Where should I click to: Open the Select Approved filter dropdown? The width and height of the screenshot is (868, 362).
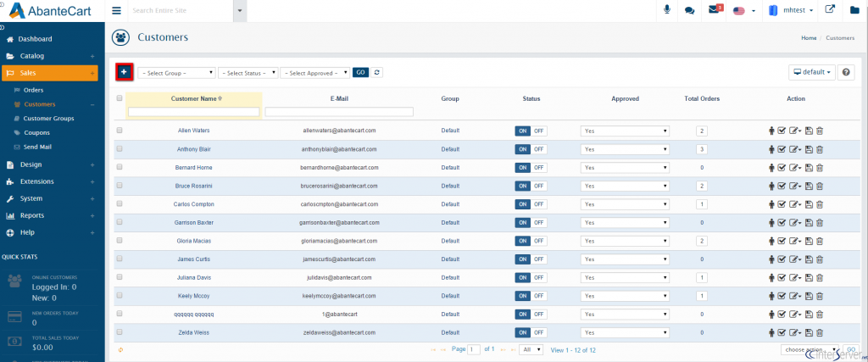(x=315, y=73)
